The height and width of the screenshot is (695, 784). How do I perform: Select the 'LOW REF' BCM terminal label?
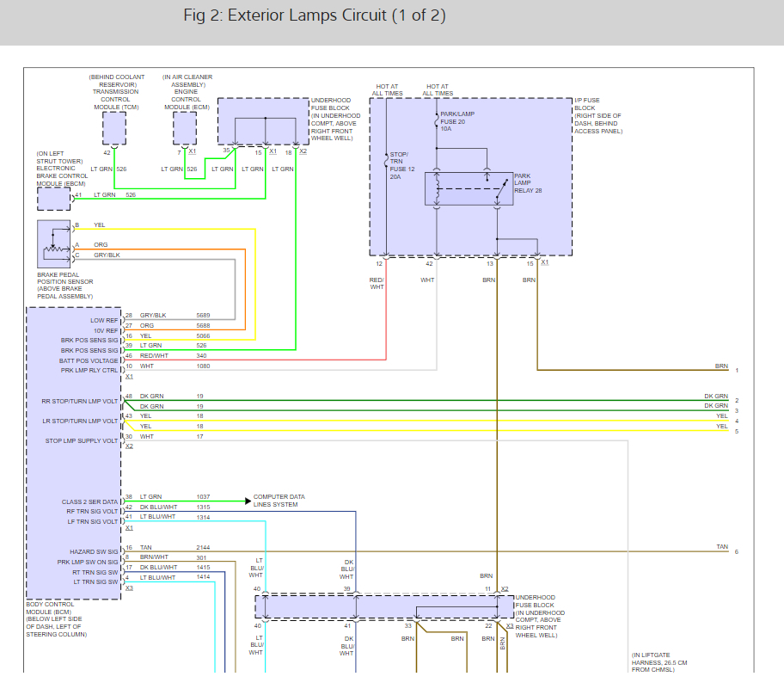click(104, 320)
